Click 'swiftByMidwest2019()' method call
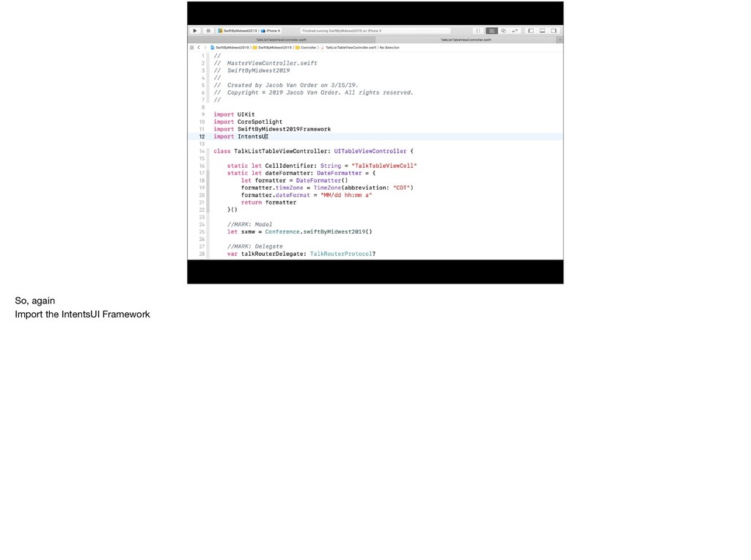This screenshot has height=560, width=751. click(x=337, y=232)
